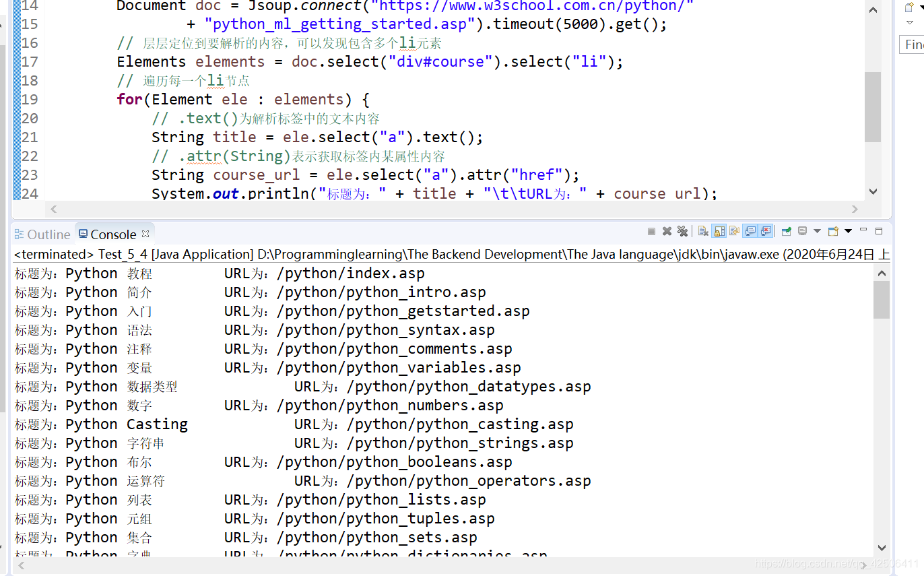Click the console vertical scrollbar thumb
The height and width of the screenshot is (576, 924).
click(882, 300)
